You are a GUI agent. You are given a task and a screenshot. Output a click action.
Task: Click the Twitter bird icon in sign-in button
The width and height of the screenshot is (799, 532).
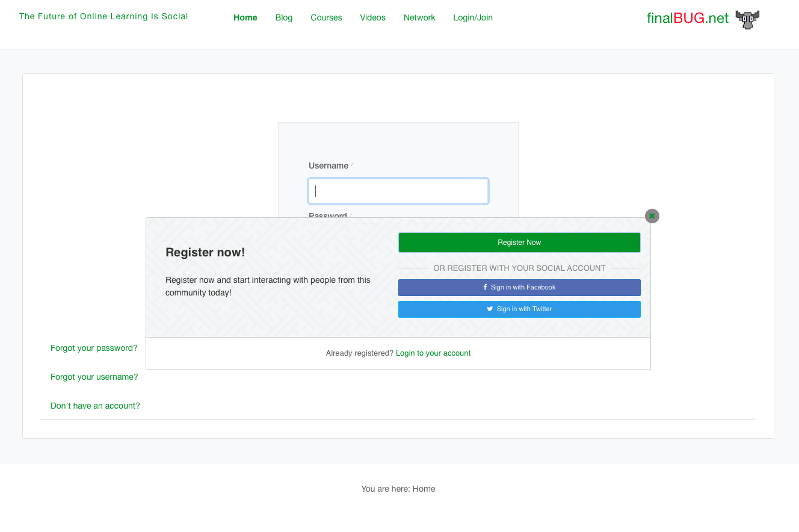[x=490, y=309]
